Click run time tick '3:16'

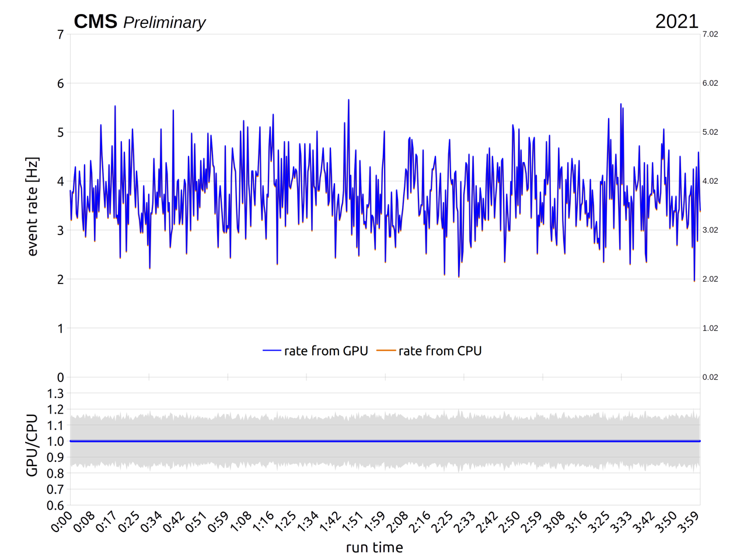click(x=579, y=522)
